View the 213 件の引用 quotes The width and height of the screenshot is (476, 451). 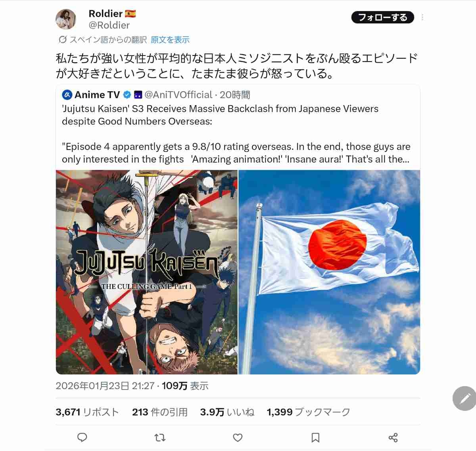pyautogui.click(x=160, y=412)
